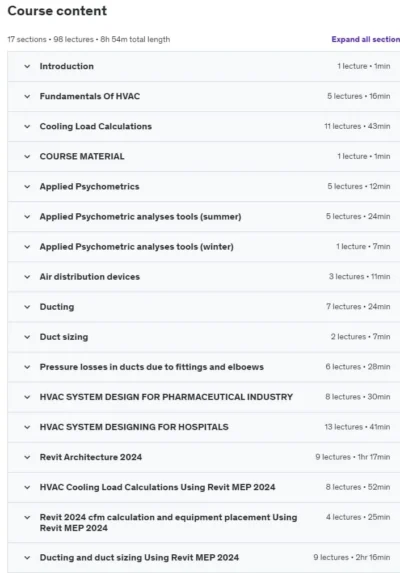This screenshot has height=573, width=400.
Task: Click the 13 lectures 41min duration text
Action: [x=357, y=427]
